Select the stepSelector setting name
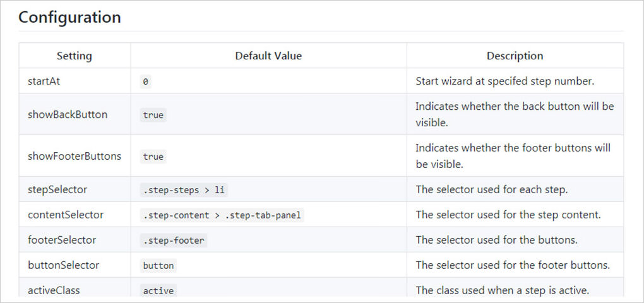Viewport: 644px width, 303px height. tap(57, 189)
